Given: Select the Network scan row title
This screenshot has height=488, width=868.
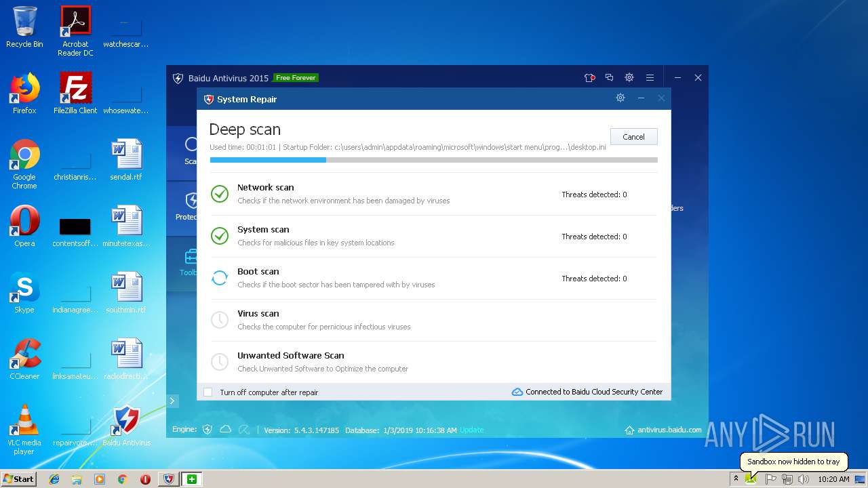Looking at the screenshot, I should 265,187.
